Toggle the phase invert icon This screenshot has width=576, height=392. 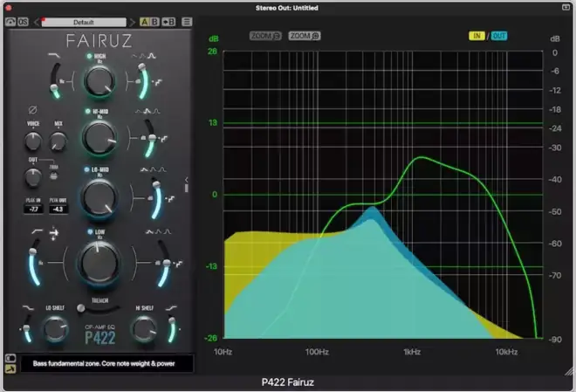coord(32,110)
